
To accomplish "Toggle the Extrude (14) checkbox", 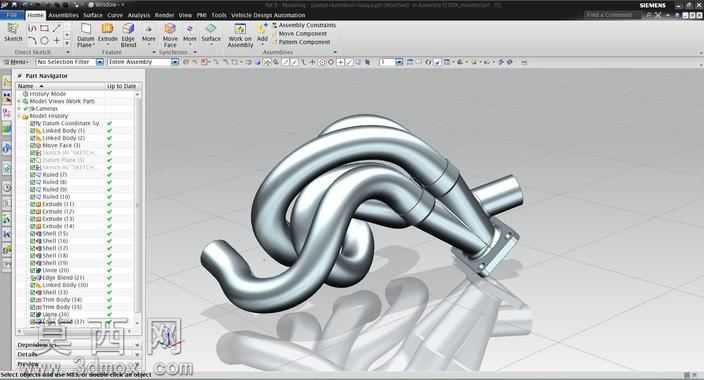I will point(32,226).
